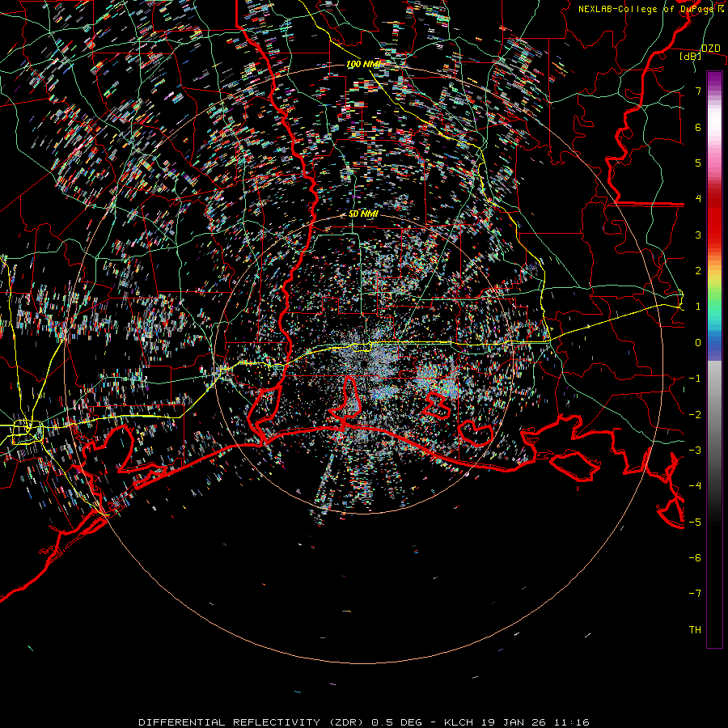The image size is (728, 728).
Task: Click the 5 tick on the color scale
Action: click(x=698, y=163)
